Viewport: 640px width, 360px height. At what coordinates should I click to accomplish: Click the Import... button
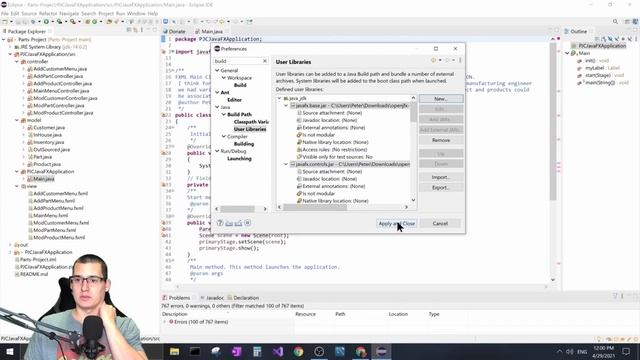(x=441, y=177)
